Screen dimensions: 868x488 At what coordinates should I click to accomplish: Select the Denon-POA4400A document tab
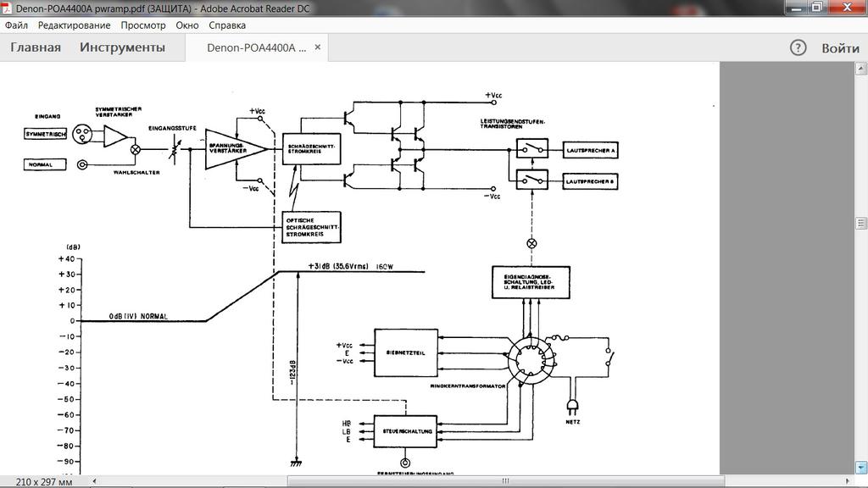pyautogui.click(x=256, y=48)
